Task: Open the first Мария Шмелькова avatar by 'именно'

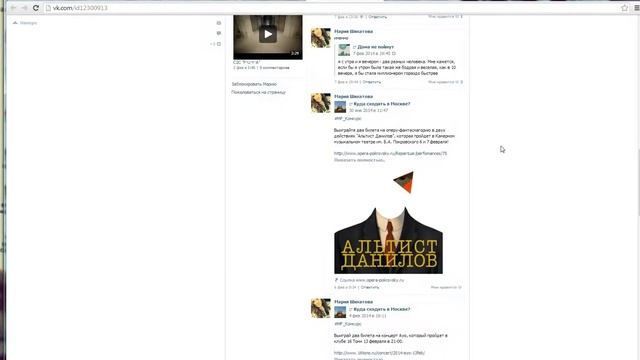Action: [321, 38]
